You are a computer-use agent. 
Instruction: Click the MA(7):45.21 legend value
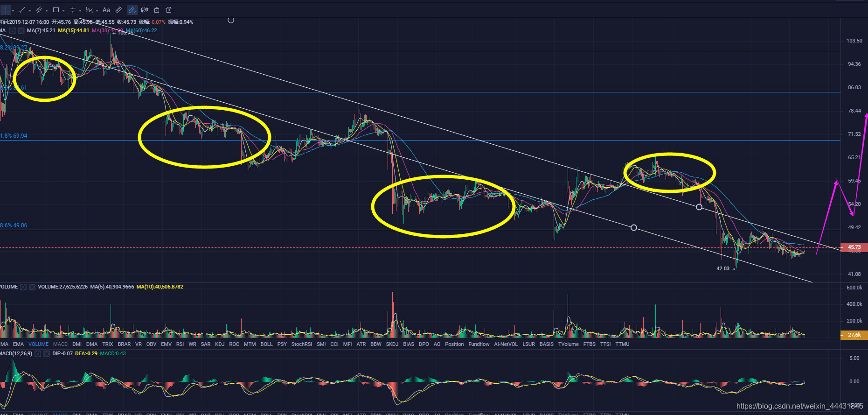click(41, 30)
